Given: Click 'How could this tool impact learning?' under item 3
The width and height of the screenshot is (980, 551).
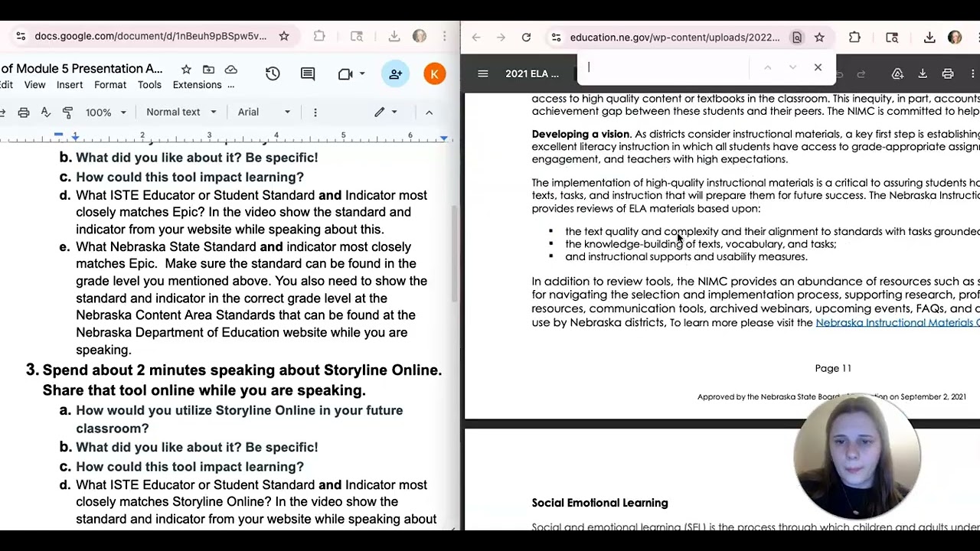Looking at the screenshot, I should click(x=190, y=467).
